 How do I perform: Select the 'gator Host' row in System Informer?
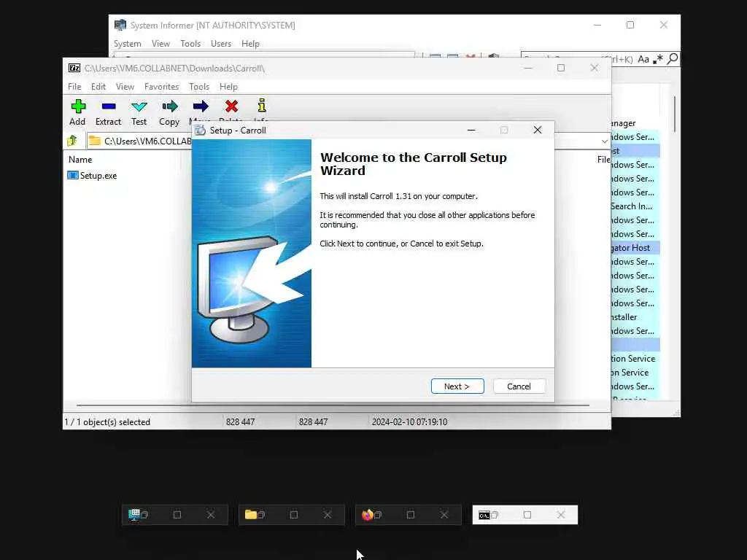(635, 248)
